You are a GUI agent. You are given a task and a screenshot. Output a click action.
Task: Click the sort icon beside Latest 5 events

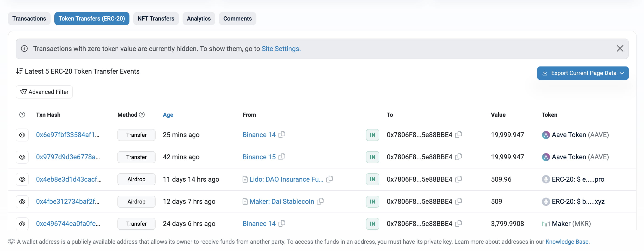click(x=19, y=71)
